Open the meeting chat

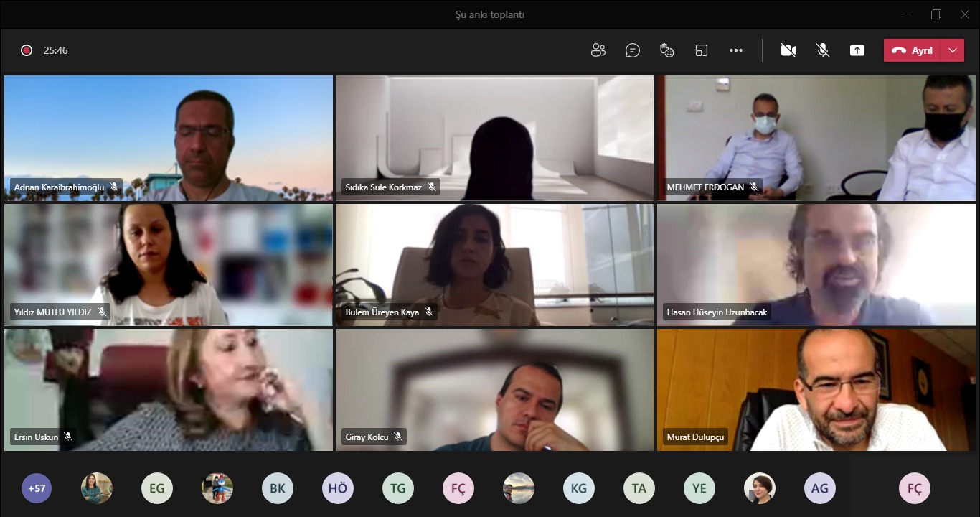[632, 50]
